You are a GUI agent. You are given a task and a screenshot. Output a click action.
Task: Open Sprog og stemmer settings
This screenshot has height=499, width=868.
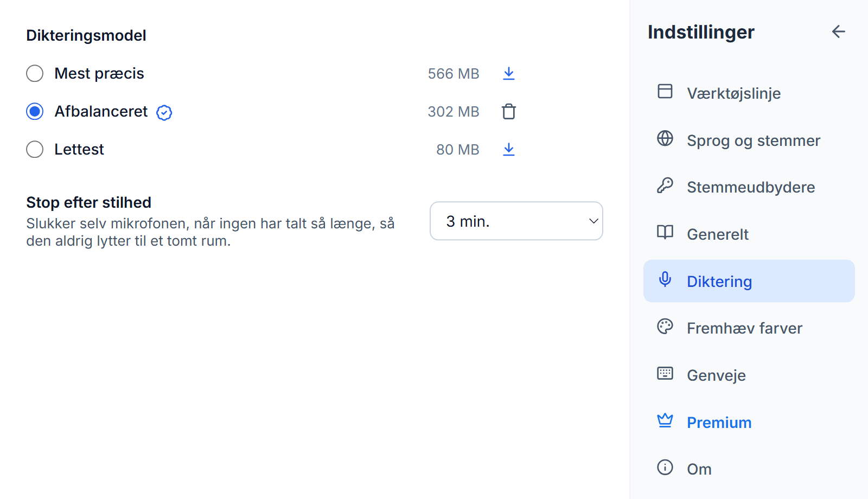pyautogui.click(x=749, y=140)
